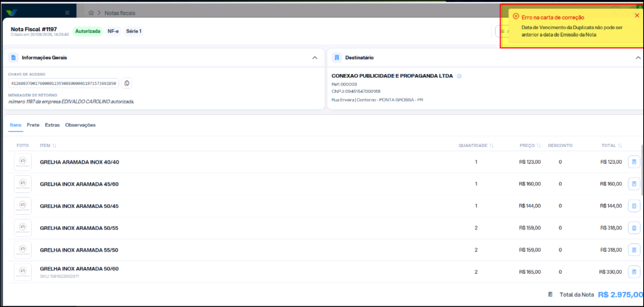Click the Série 1 badge
The height and width of the screenshot is (307, 644).
134,31
